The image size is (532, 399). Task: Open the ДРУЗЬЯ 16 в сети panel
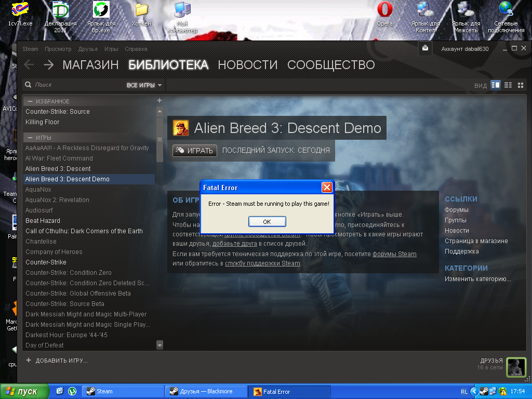pos(490,364)
